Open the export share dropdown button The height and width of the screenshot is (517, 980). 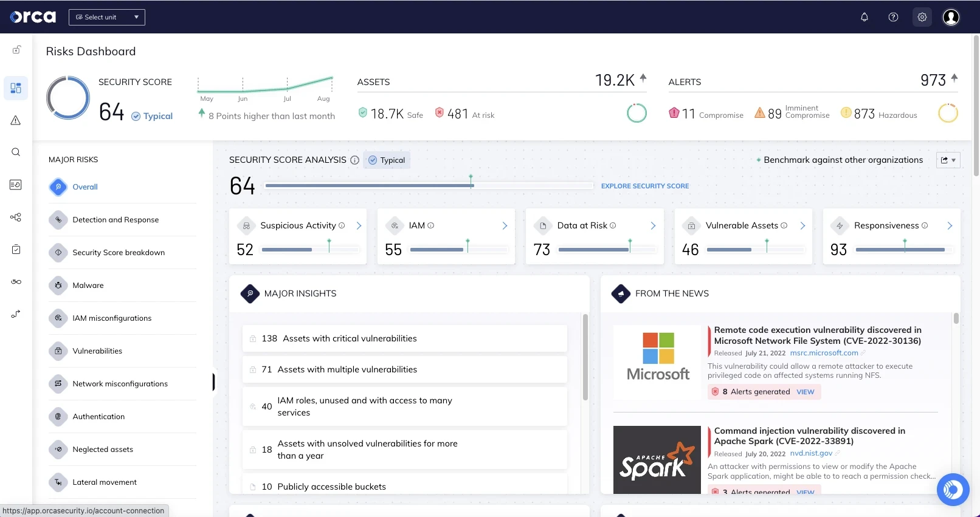[948, 160]
